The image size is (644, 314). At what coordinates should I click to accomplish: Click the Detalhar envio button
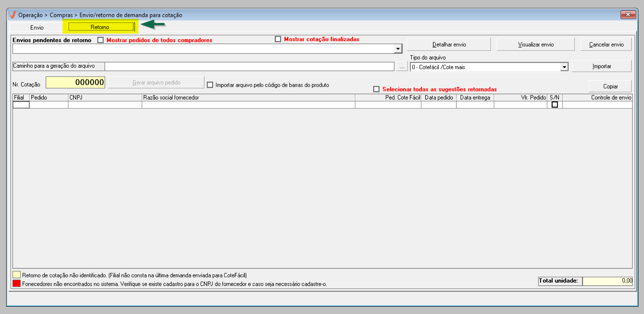449,44
